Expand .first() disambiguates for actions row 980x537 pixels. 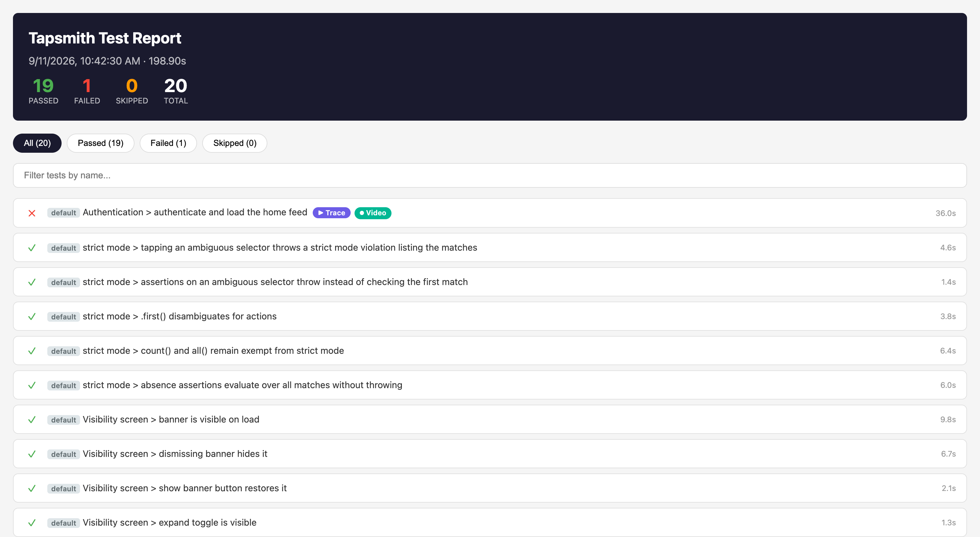click(490, 316)
